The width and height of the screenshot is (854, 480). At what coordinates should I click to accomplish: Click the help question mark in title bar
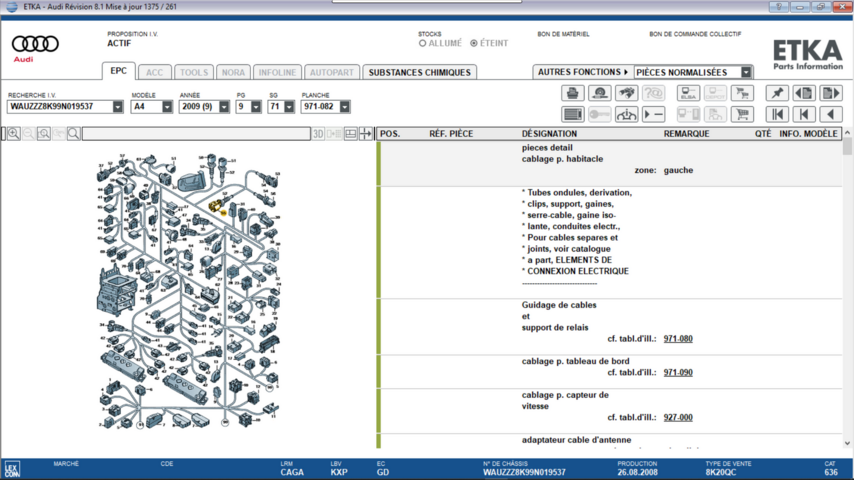coord(778,7)
